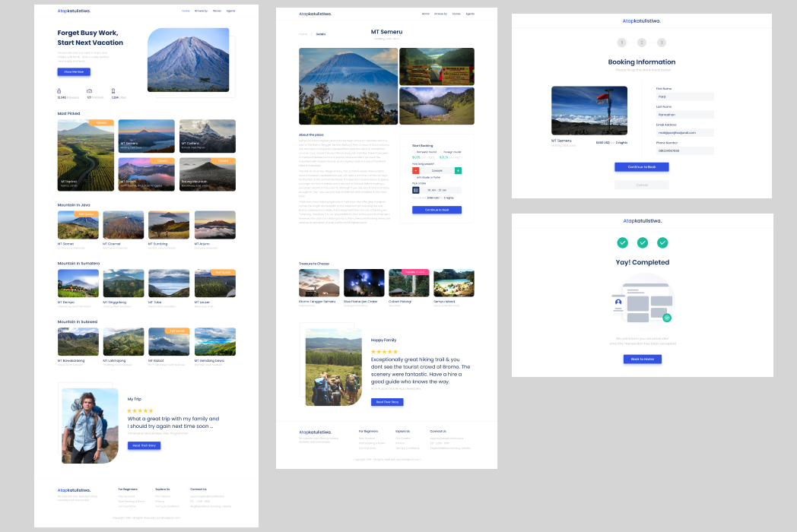797x532 pixels.
Task: Click the travelers icon under the hero text
Action: 59,90
